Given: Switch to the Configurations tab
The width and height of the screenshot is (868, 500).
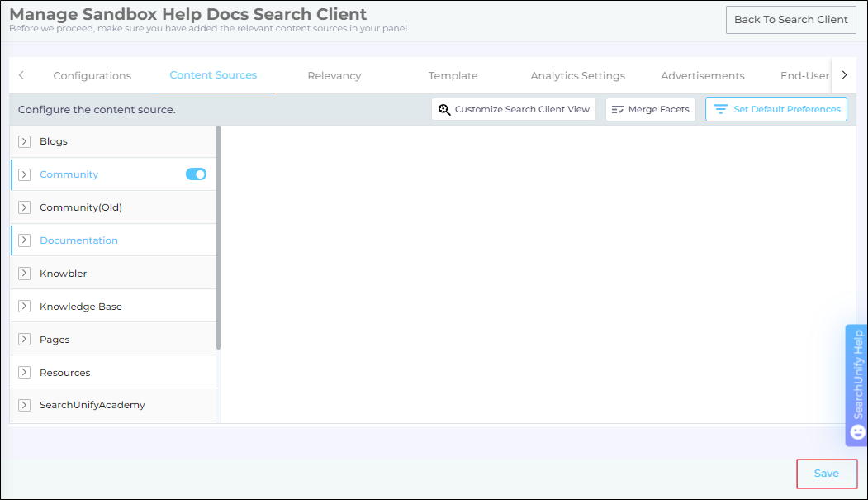Looking at the screenshot, I should tap(92, 76).
